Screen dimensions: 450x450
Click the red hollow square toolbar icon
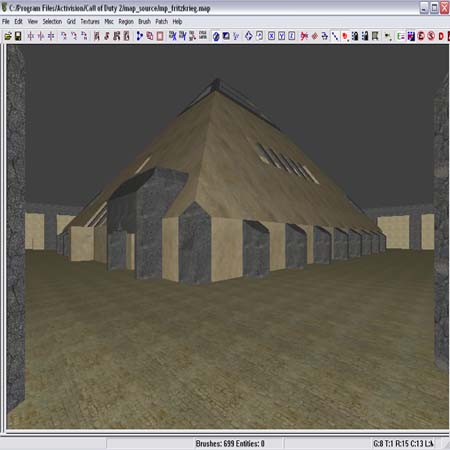point(160,36)
